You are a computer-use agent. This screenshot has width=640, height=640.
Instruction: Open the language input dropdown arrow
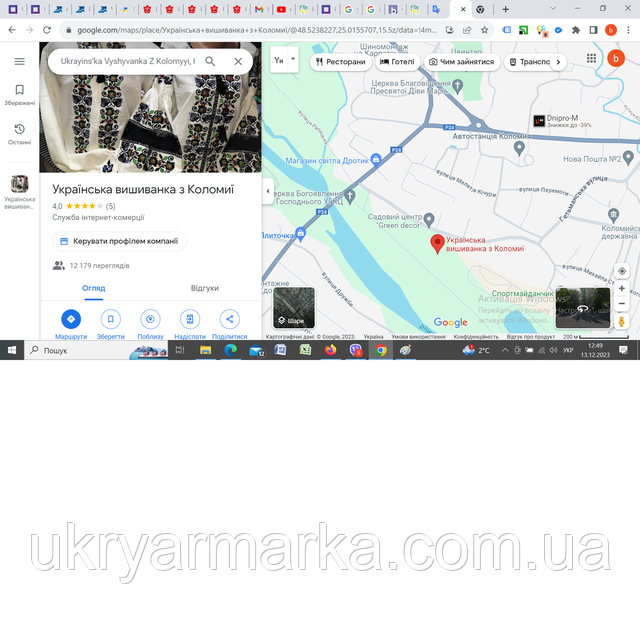click(x=293, y=59)
